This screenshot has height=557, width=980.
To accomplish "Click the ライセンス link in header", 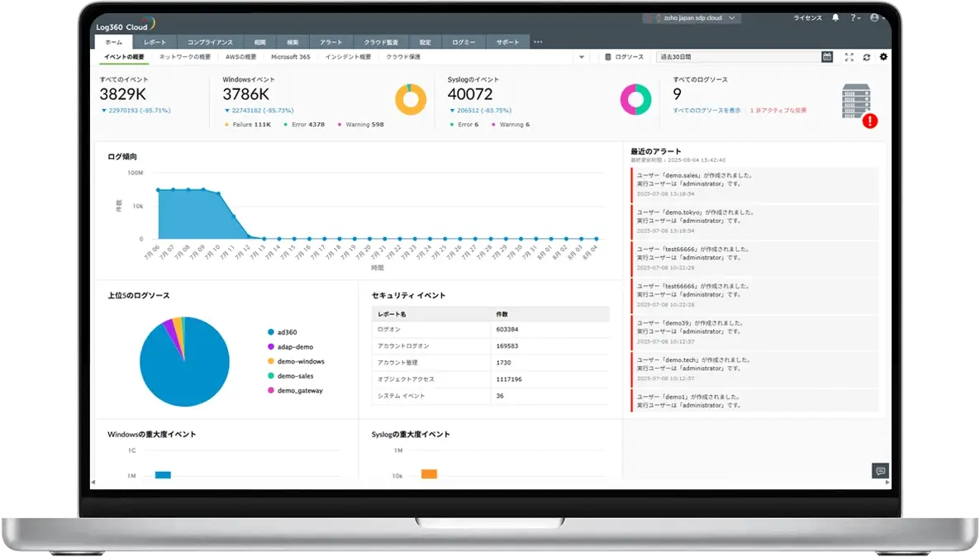I will point(807,18).
